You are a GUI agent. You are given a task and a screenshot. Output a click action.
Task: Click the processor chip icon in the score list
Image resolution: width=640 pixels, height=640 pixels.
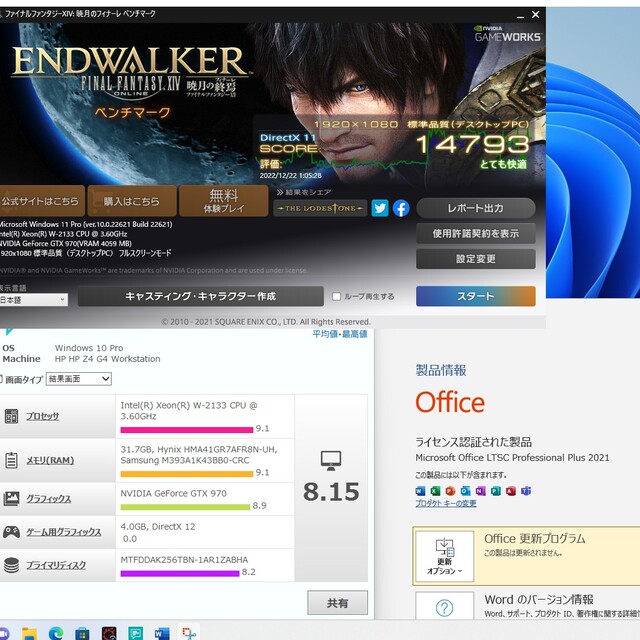(11, 416)
